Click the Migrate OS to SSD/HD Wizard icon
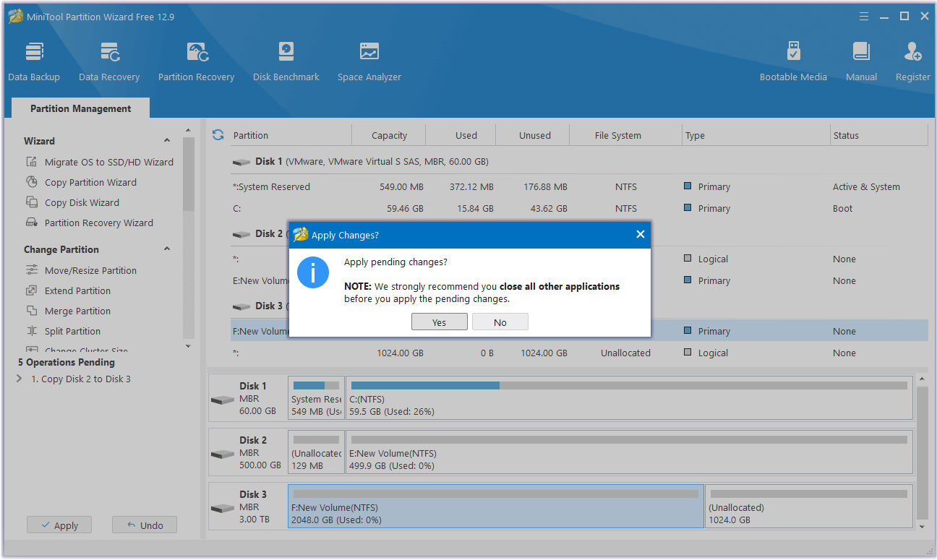 tap(32, 162)
